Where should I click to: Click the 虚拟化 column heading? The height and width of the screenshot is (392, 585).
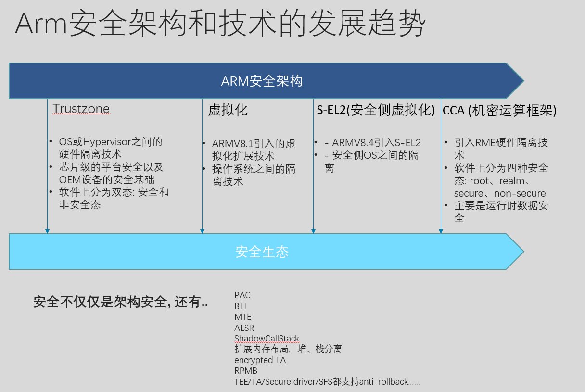(x=228, y=110)
